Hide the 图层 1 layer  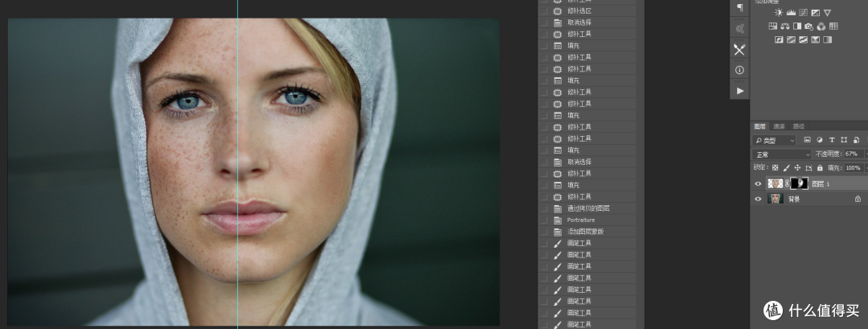click(x=758, y=184)
